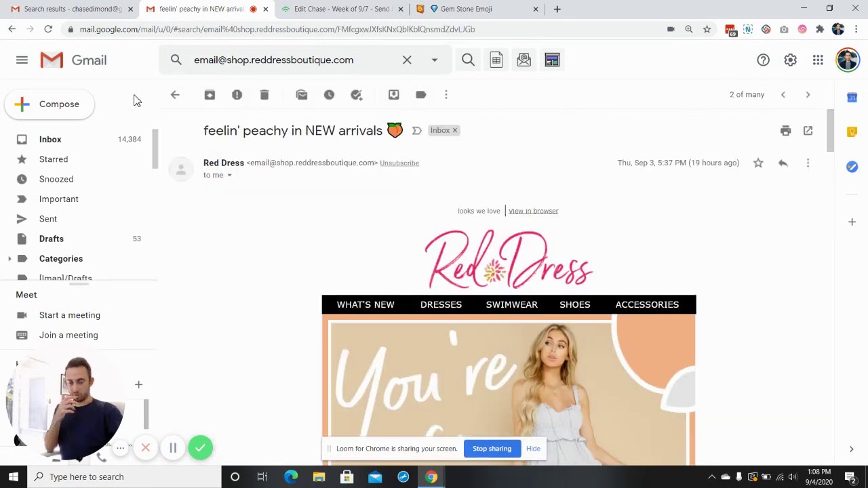Image resolution: width=868 pixels, height=488 pixels.
Task: Pause the Loom recording
Action: click(173, 448)
